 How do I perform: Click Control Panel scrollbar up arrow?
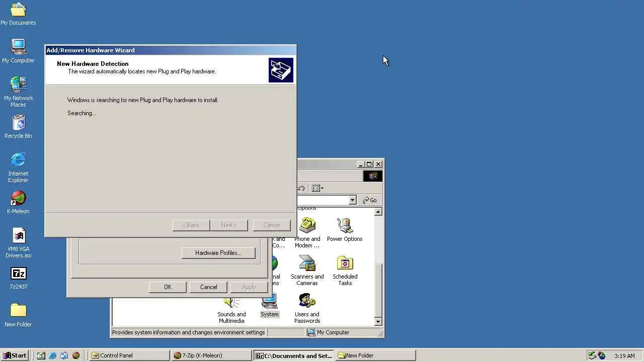[x=378, y=212]
